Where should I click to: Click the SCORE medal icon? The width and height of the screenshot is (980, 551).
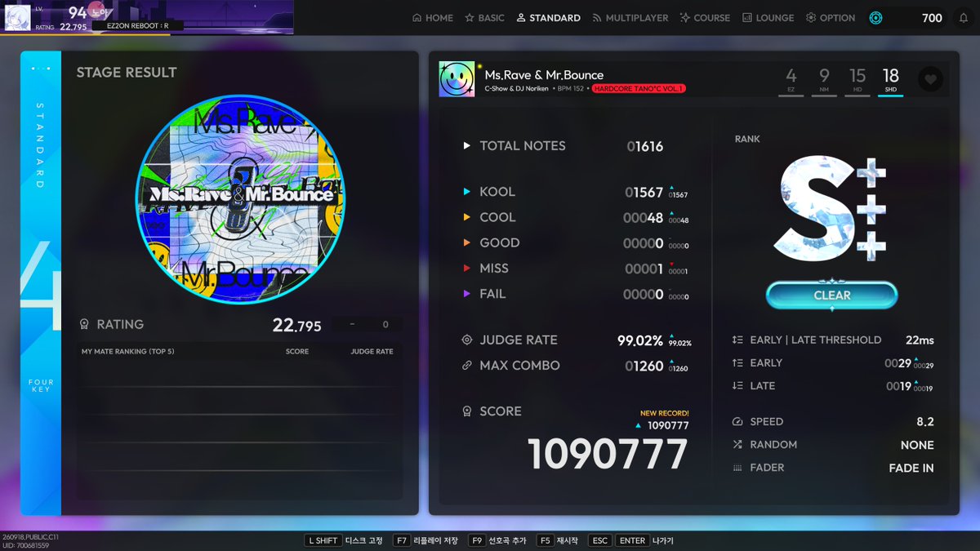[x=467, y=411]
